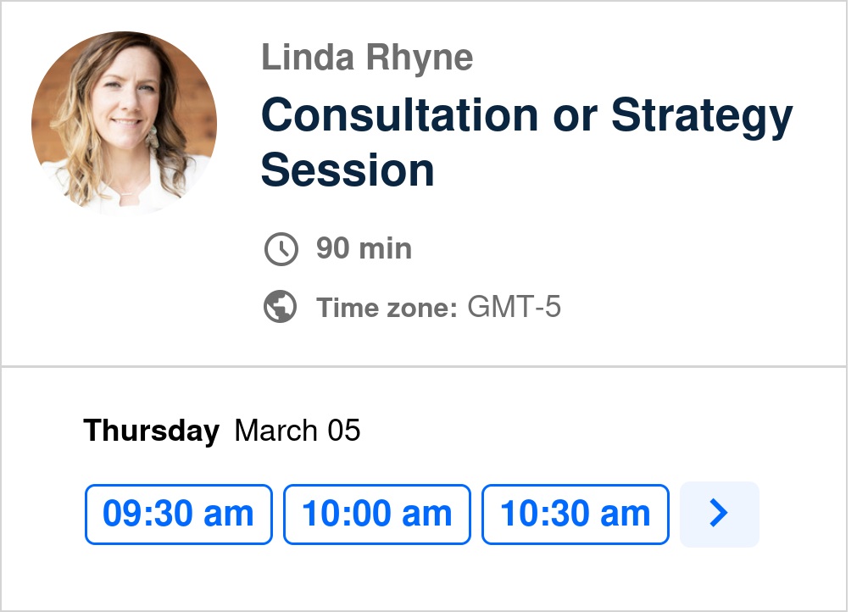
Task: Click the word Strategy in the title
Action: point(701,114)
